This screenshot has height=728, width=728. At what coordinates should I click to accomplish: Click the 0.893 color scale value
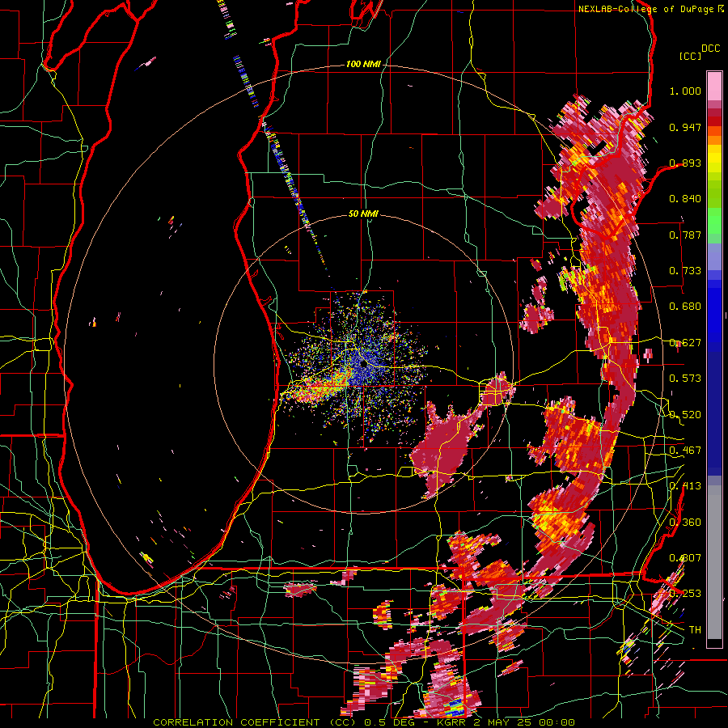click(x=685, y=163)
